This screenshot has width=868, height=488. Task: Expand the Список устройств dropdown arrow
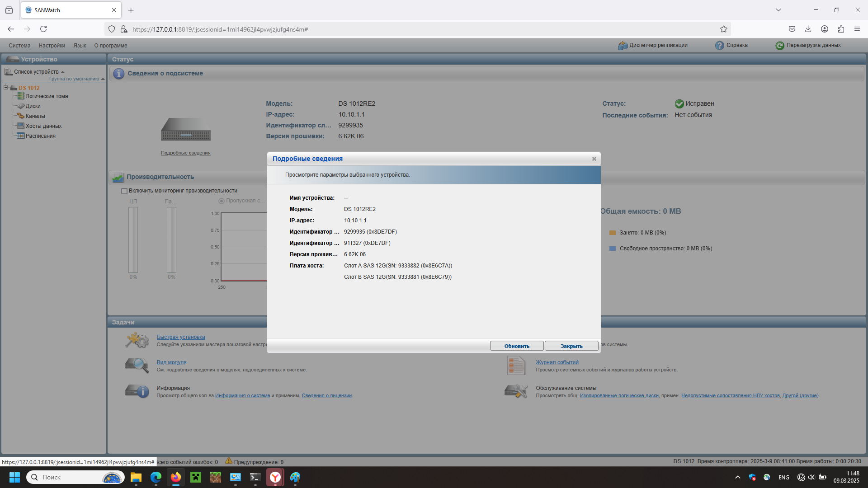(63, 72)
